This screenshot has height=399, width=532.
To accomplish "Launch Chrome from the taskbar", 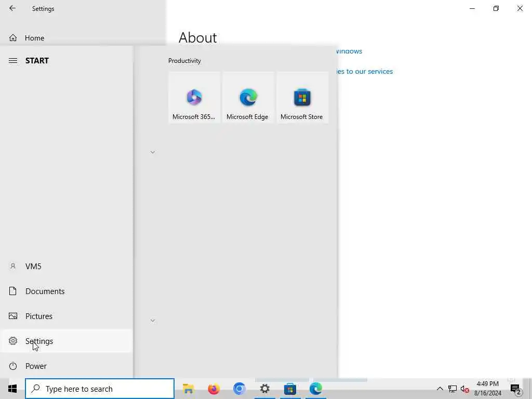I will [239, 389].
